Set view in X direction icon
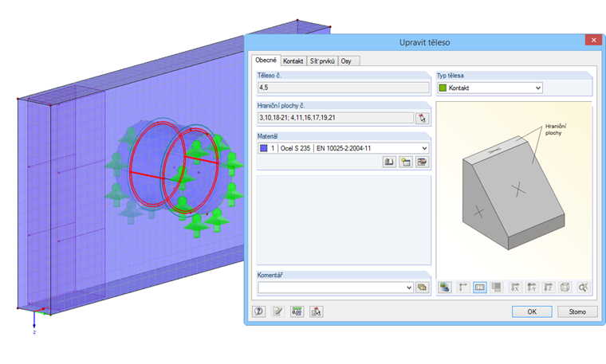Screen dimensions: 606x364 coord(515,288)
